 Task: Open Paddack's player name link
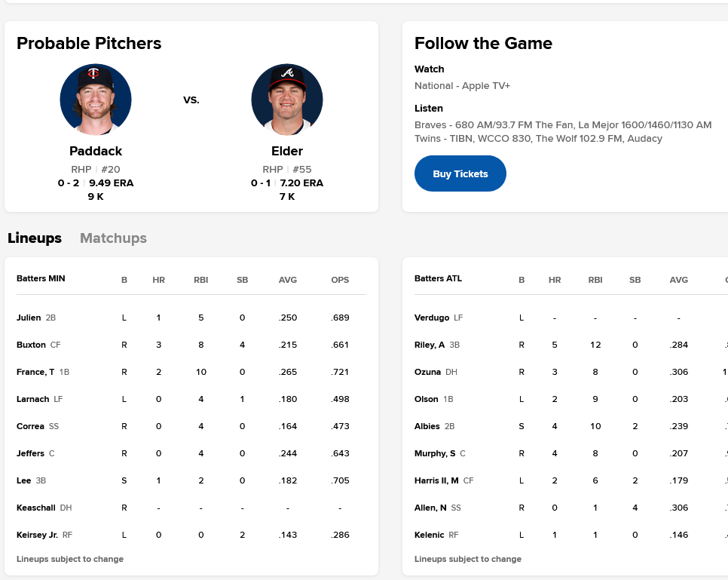click(96, 151)
